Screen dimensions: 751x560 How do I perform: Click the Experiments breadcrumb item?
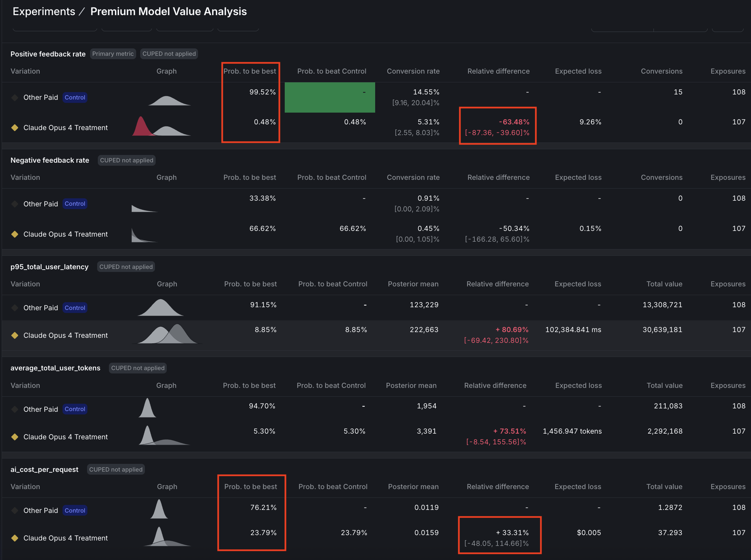(44, 11)
